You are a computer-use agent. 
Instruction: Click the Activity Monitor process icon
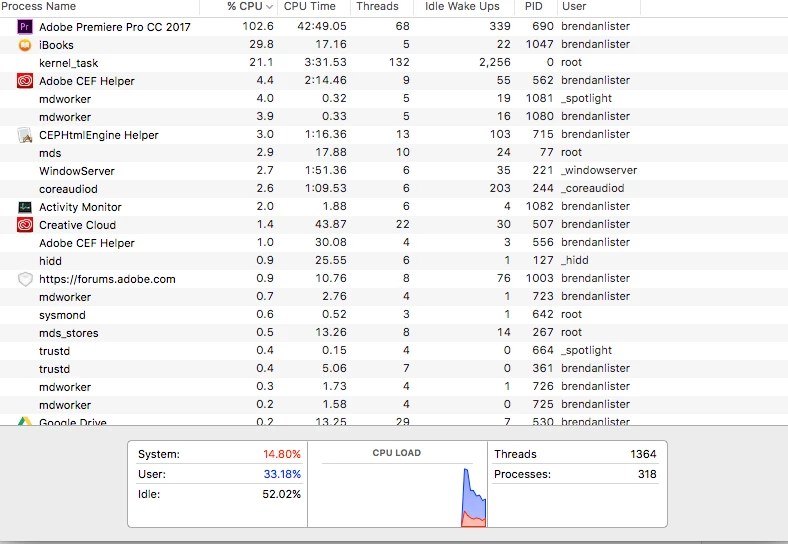pyautogui.click(x=25, y=207)
